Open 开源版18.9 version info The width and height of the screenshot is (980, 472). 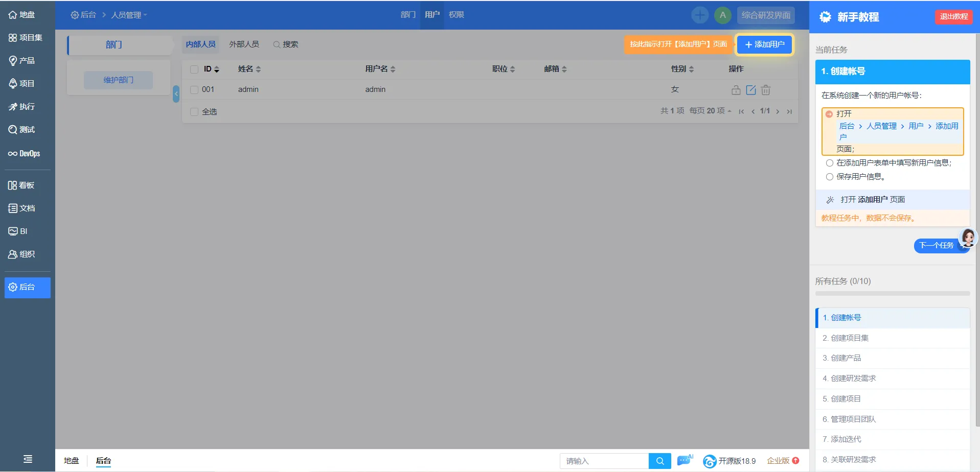pyautogui.click(x=730, y=461)
